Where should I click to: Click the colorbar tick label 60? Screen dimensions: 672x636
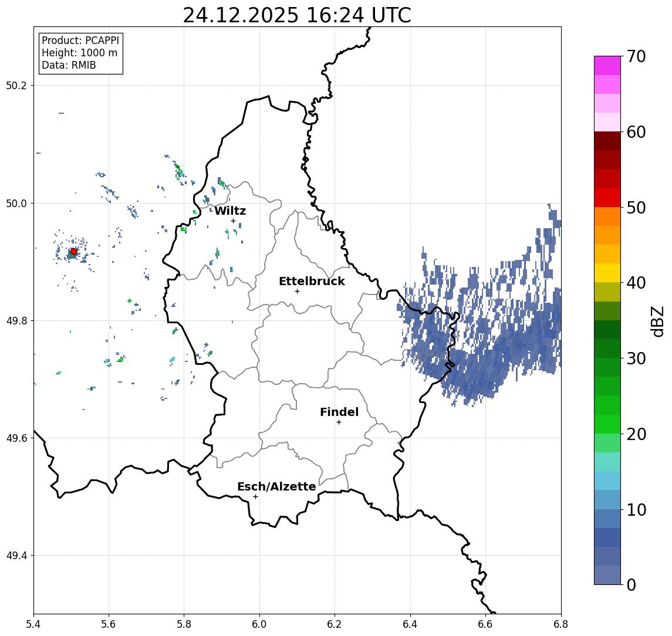click(x=636, y=133)
